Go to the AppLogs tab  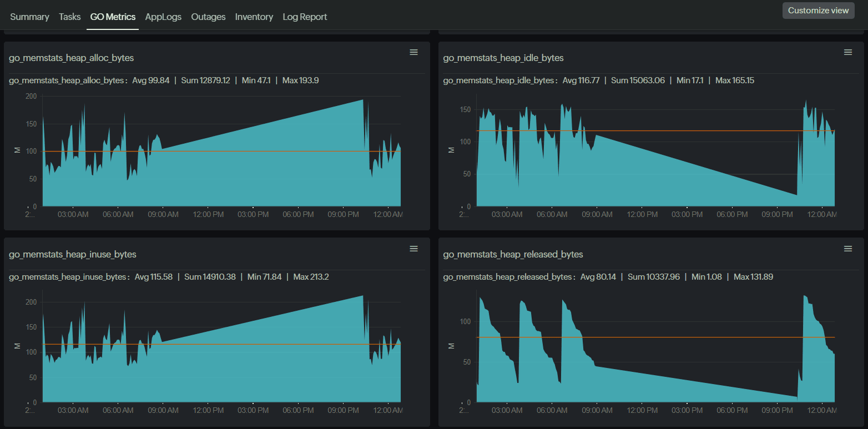pyautogui.click(x=163, y=17)
